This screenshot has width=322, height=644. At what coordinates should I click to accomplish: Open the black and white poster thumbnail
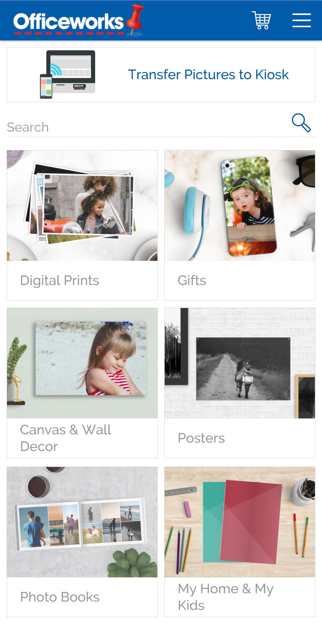tap(240, 363)
